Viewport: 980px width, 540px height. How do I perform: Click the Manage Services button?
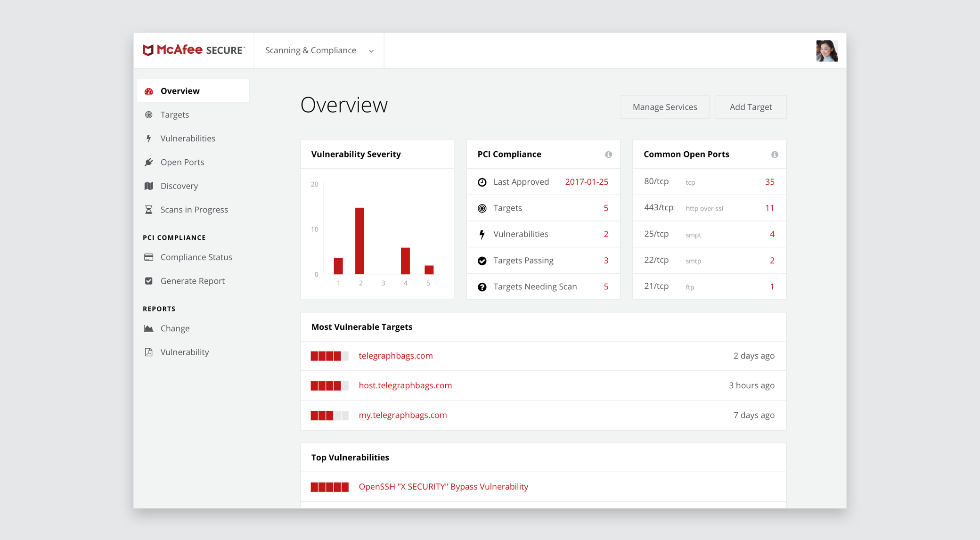pos(664,106)
